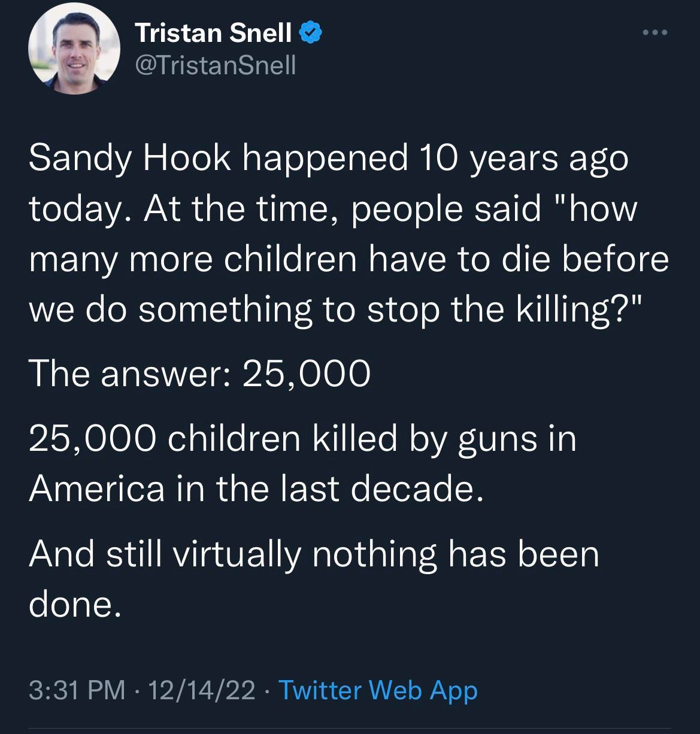
Task: Click the 3:31 PM timestamp
Action: tap(77, 690)
